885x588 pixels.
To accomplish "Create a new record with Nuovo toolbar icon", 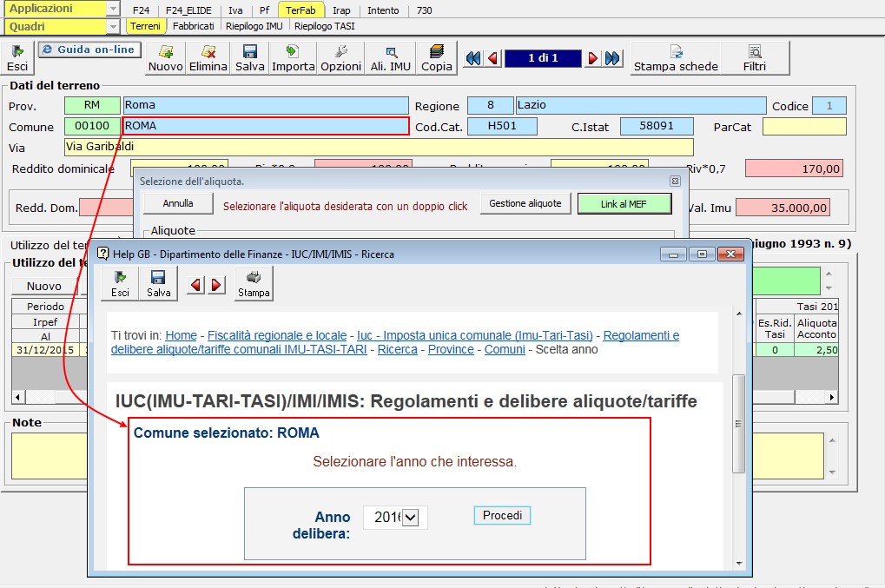I will coord(165,58).
